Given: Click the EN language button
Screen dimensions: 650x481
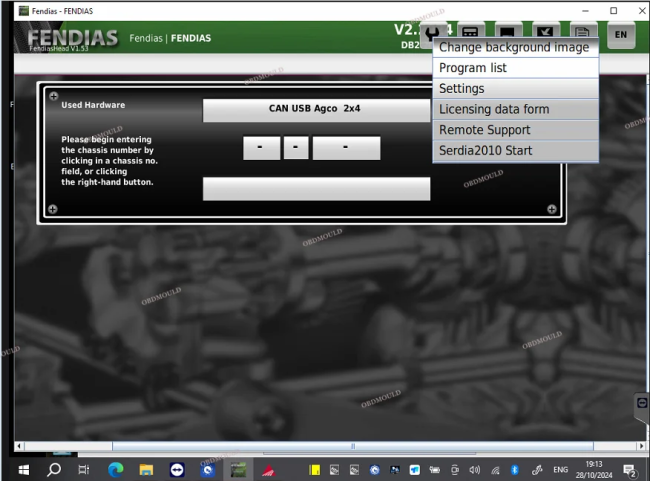Looking at the screenshot, I should coord(620,35).
